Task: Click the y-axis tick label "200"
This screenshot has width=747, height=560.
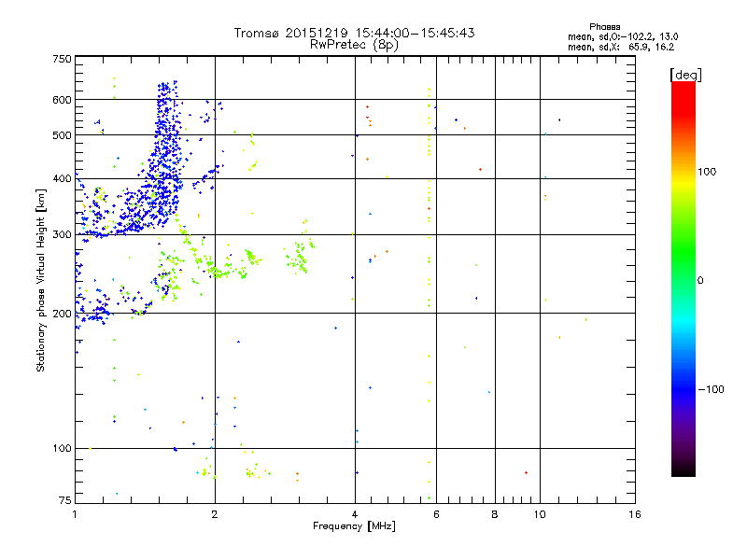Action: 62,314
